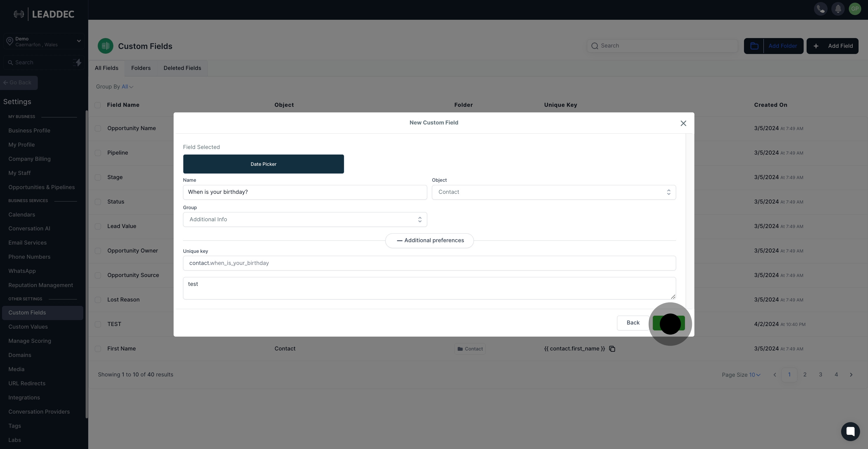Switch to the Folders tab
This screenshot has height=449, width=868.
[141, 68]
